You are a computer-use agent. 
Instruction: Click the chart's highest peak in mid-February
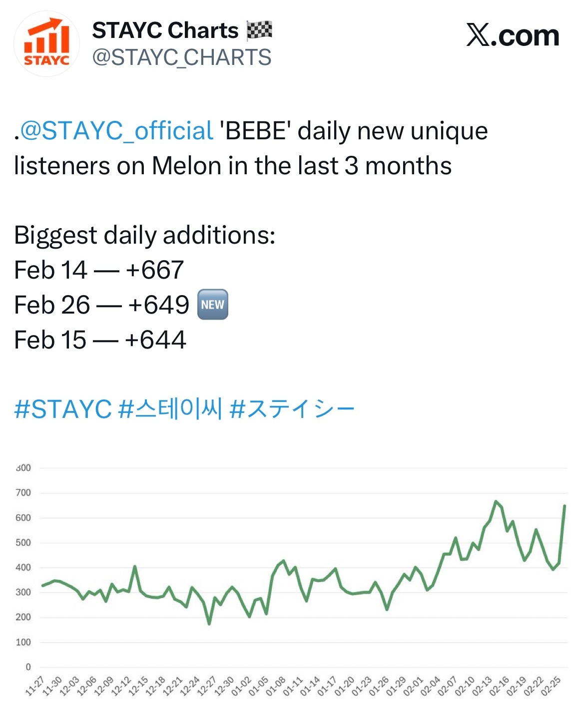[x=496, y=501]
